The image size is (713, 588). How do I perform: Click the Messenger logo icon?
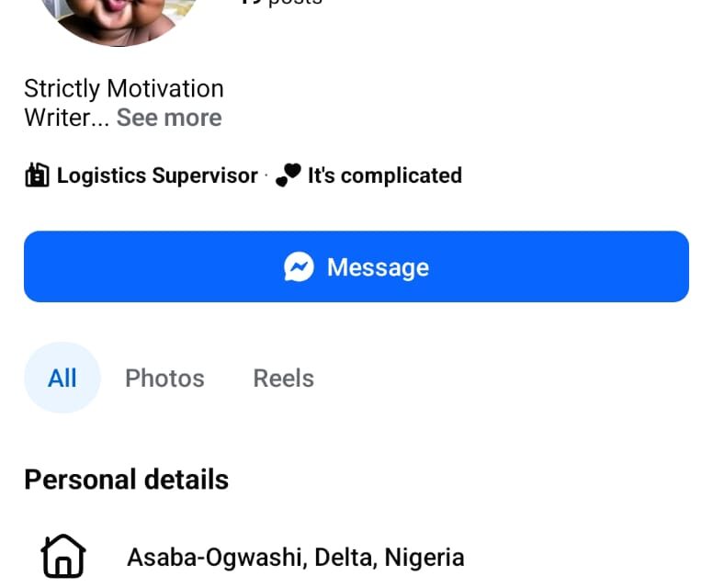click(299, 266)
